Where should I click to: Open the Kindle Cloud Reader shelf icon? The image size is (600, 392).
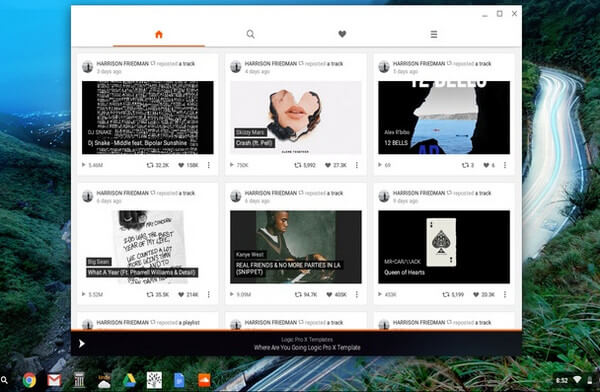pos(104,381)
